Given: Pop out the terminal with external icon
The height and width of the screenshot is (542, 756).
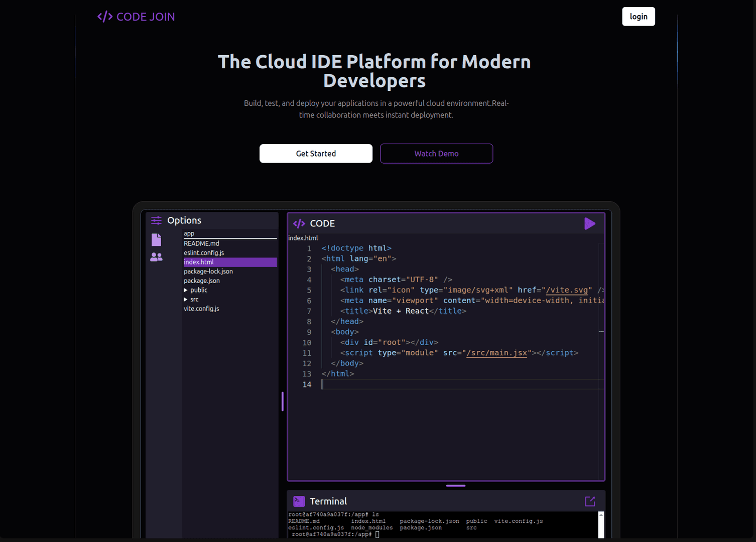Looking at the screenshot, I should (x=590, y=501).
